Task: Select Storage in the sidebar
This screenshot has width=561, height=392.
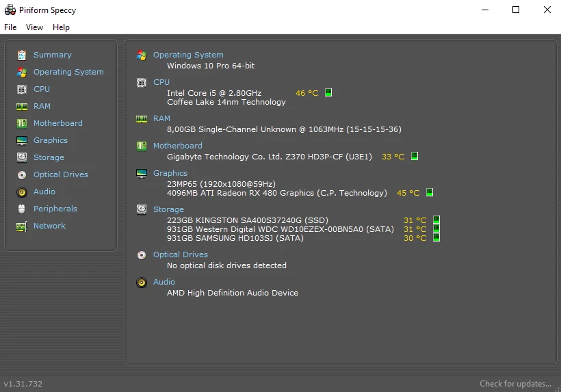Action: point(49,157)
